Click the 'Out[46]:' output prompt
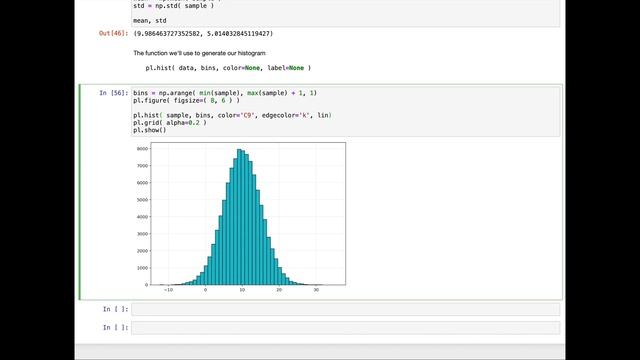This screenshot has width=640, height=360. (x=113, y=33)
